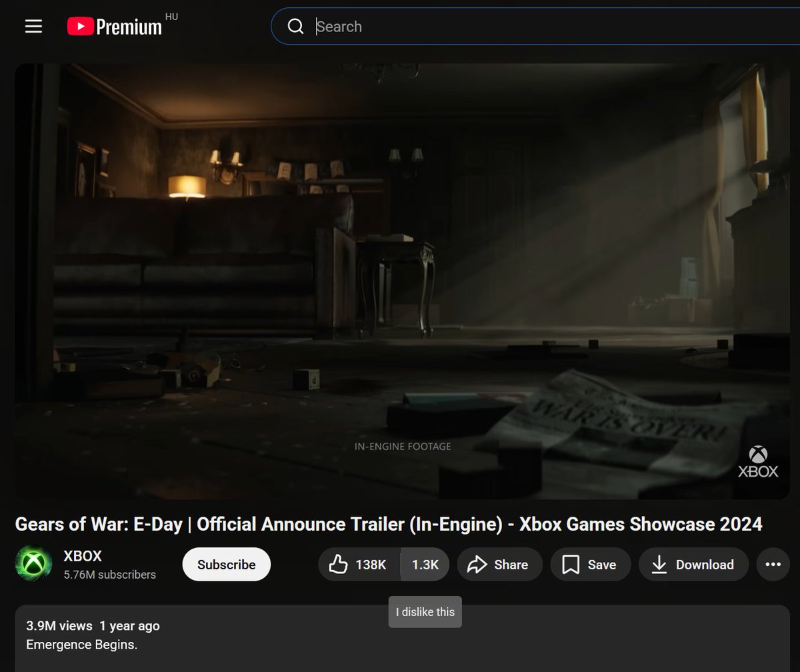800x672 pixels.
Task: Subscribe to the XBOX channel
Action: (227, 565)
